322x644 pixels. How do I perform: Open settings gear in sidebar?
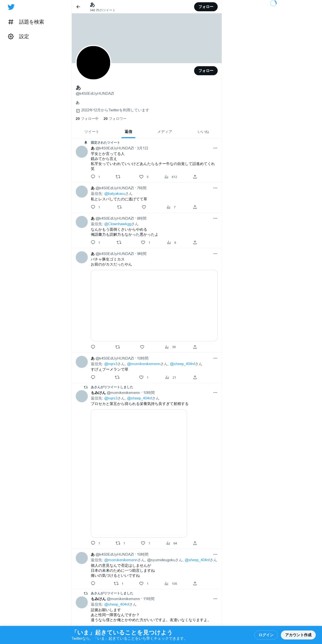[11, 36]
